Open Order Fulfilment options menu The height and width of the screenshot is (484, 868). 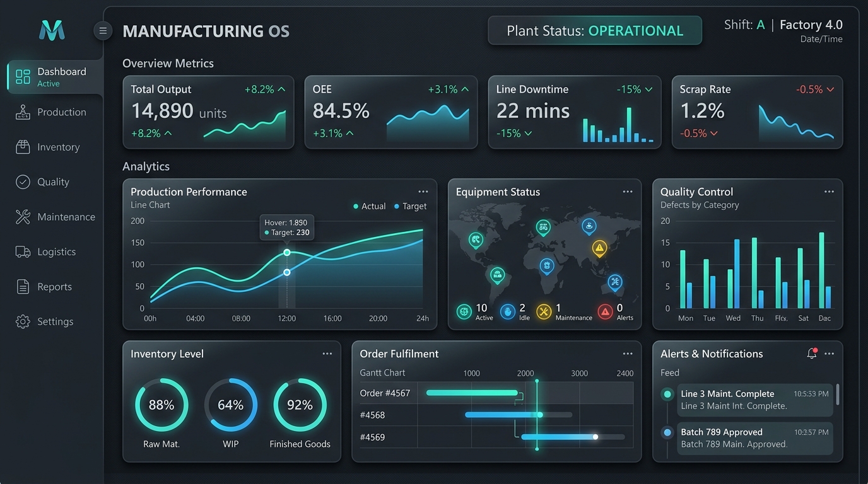point(628,354)
